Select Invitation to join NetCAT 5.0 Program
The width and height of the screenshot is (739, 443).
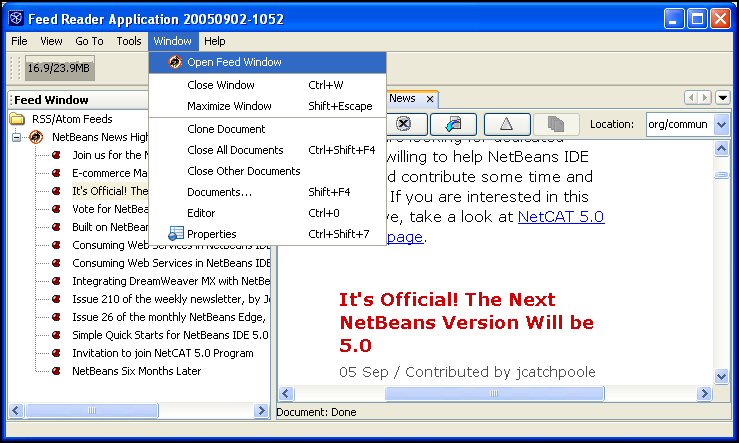163,353
